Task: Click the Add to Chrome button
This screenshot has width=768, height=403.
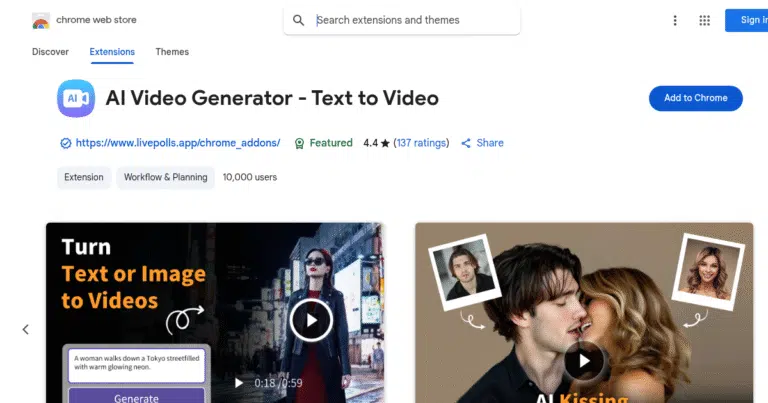Action: pyautogui.click(x=695, y=97)
